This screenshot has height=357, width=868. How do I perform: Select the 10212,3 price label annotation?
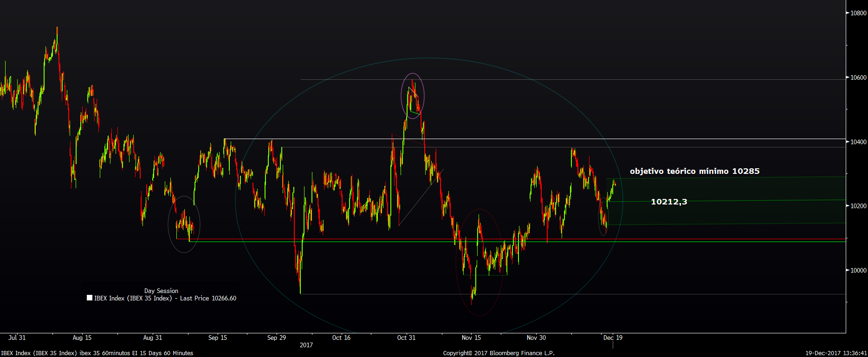[x=669, y=202]
